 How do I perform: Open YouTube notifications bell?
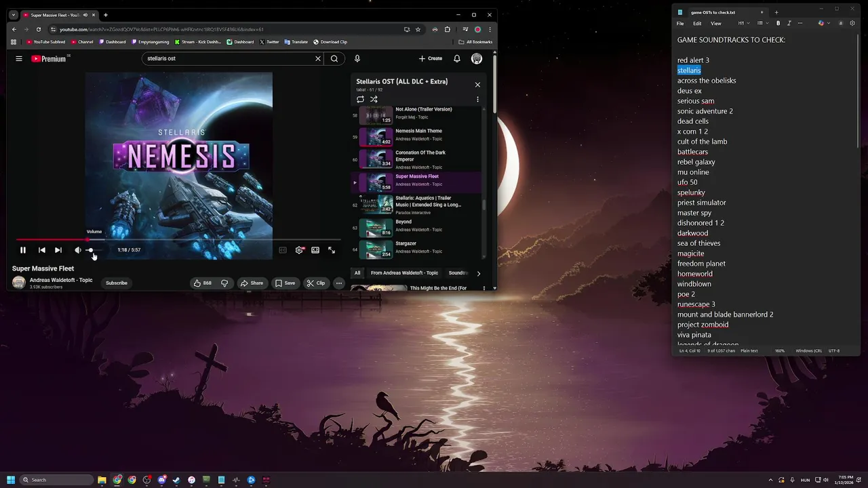click(457, 58)
